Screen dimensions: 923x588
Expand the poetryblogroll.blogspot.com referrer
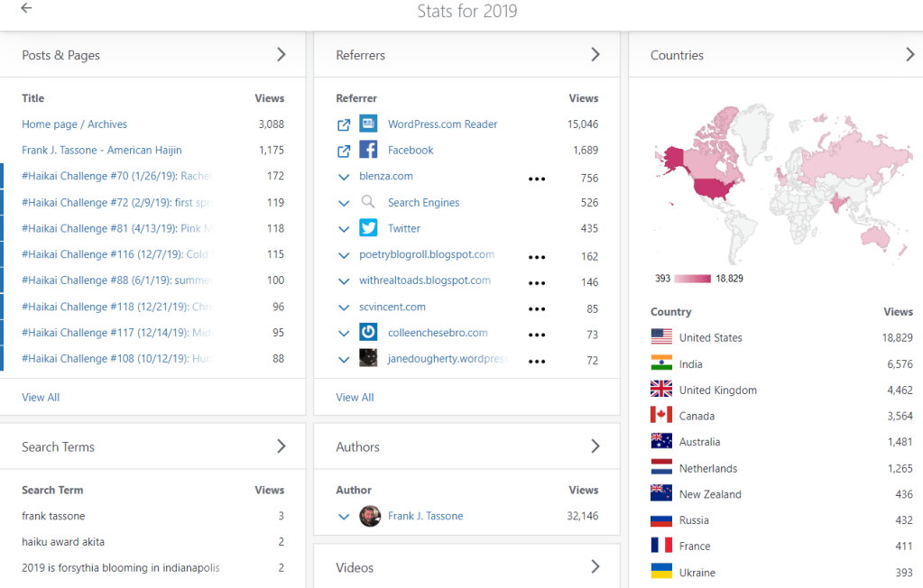point(344,255)
